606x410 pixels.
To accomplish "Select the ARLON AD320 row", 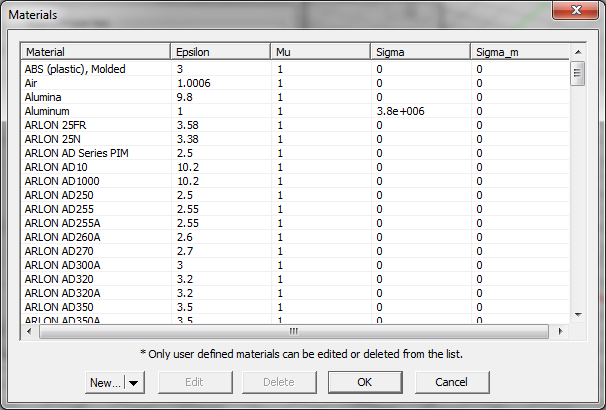I will click(295, 279).
